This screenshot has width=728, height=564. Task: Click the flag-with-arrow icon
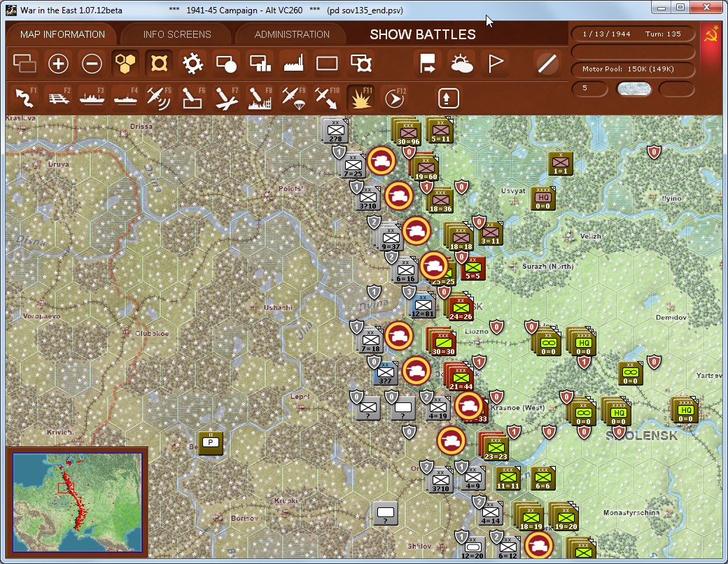(427, 64)
